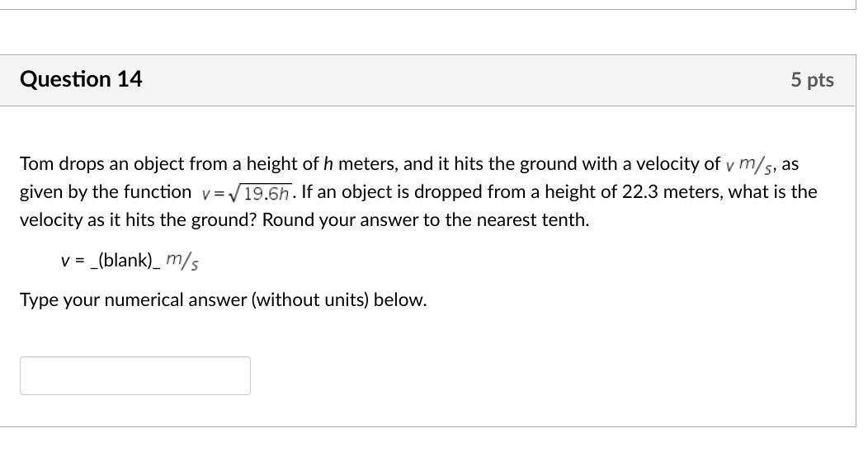This screenshot has width=868, height=452.
Task: Click the m/s unit after the blank
Action: point(182,260)
